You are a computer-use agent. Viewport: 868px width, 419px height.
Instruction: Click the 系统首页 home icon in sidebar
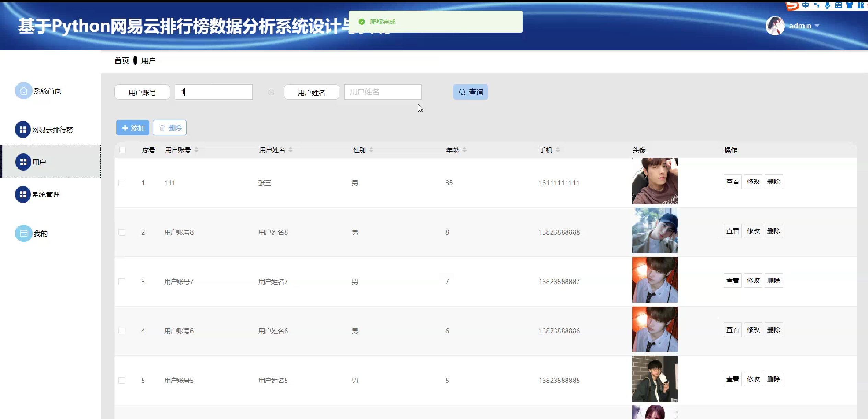coord(23,91)
